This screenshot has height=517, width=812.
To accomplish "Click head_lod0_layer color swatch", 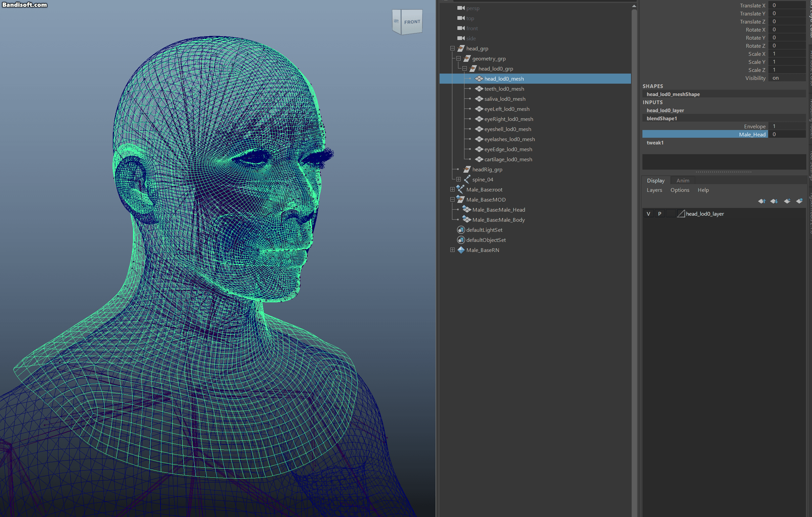I will (x=681, y=214).
